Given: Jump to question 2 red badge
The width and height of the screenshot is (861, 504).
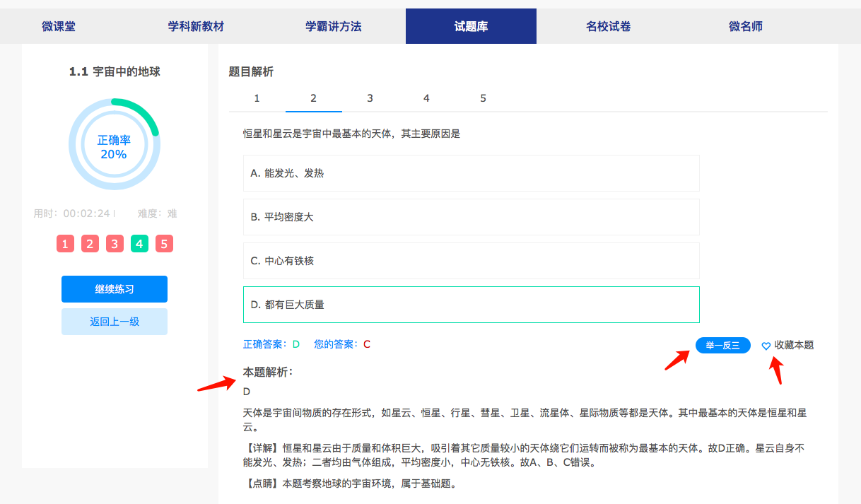Looking at the screenshot, I should [90, 244].
